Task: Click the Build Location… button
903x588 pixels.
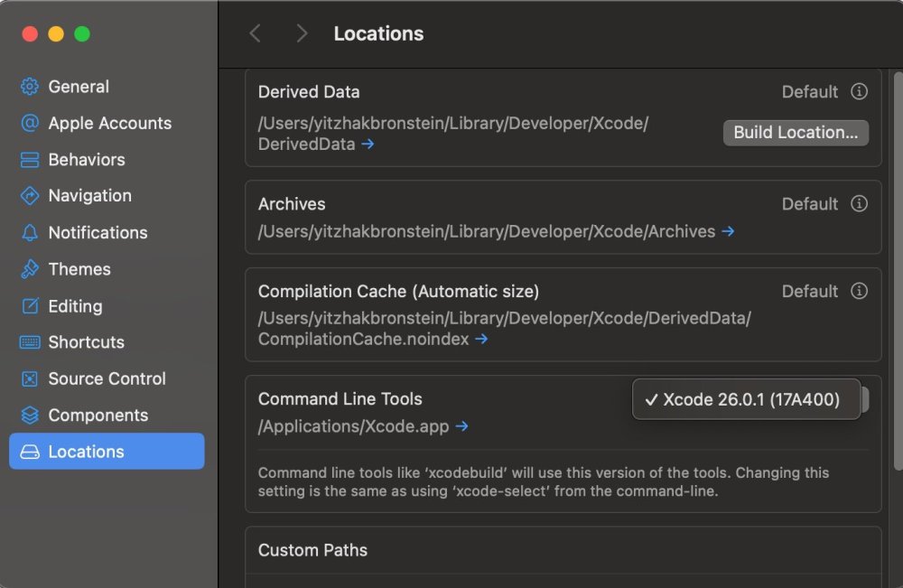Action: 796,133
